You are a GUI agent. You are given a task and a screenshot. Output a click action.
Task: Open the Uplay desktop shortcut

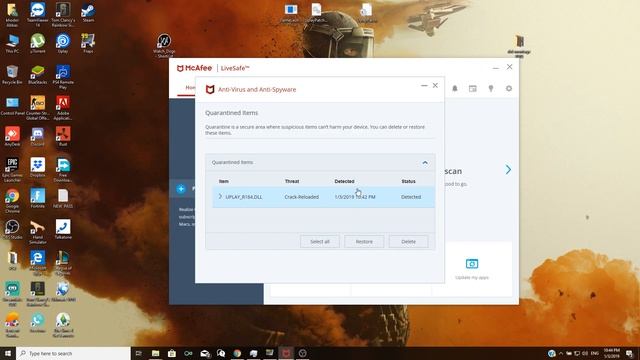(63, 43)
